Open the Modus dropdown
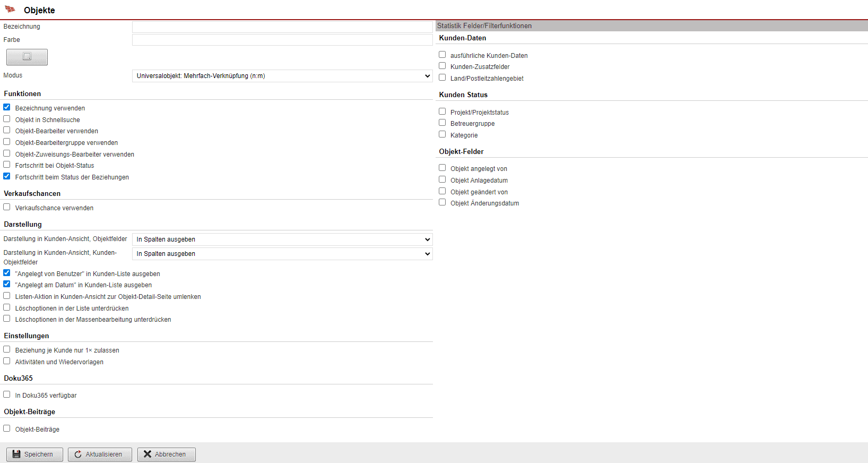 (x=282, y=76)
